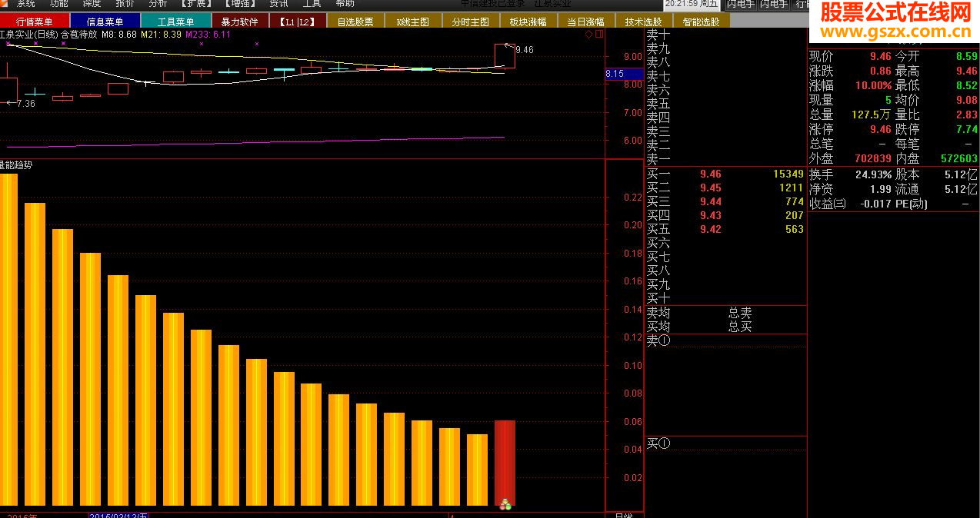The image size is (980, 518).
Task: Open the 资讯 menu
Action: tap(278, 4)
